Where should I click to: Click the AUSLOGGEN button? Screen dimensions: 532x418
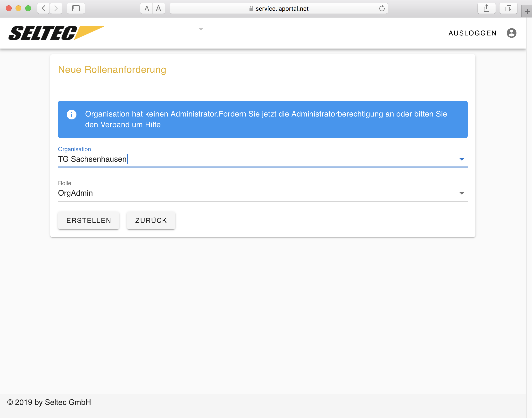[472, 33]
